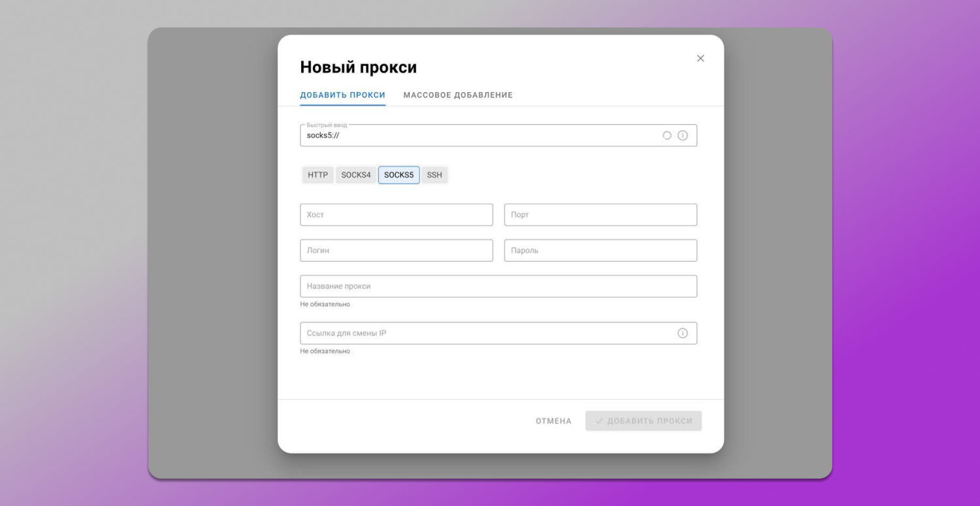This screenshot has height=506, width=980.
Task: Click the Пароль field
Action: pos(600,251)
